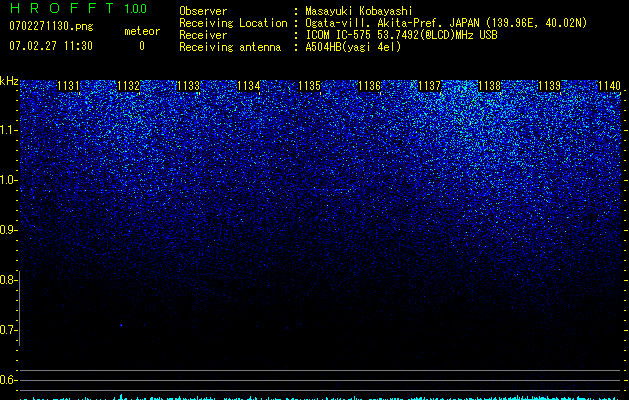Click the Receiving antenna field label
Screen dimensions: 629x400
click(230, 47)
